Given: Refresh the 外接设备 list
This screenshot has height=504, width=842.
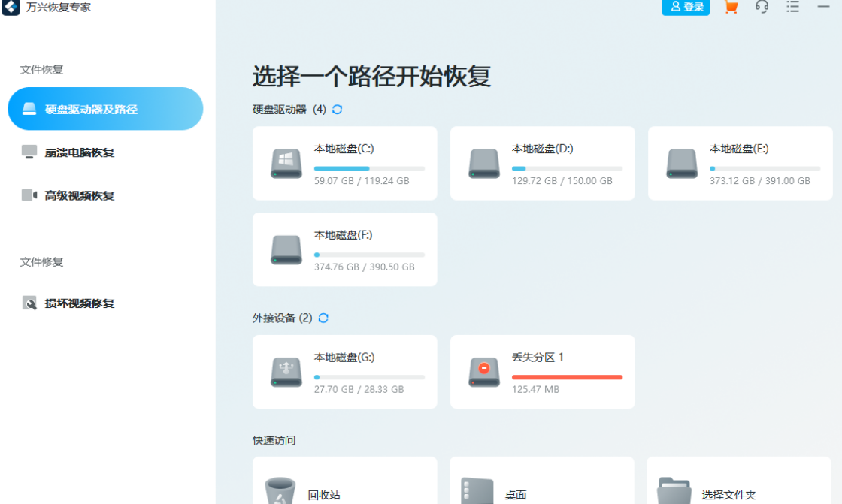Looking at the screenshot, I should [x=323, y=318].
